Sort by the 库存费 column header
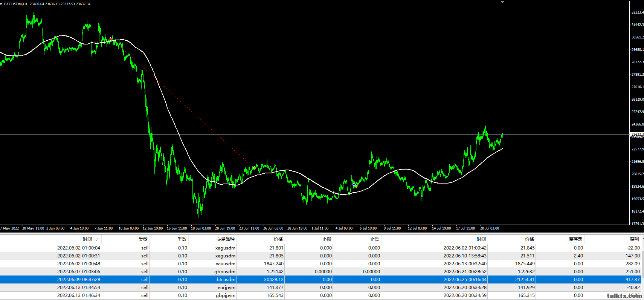 pyautogui.click(x=575, y=239)
